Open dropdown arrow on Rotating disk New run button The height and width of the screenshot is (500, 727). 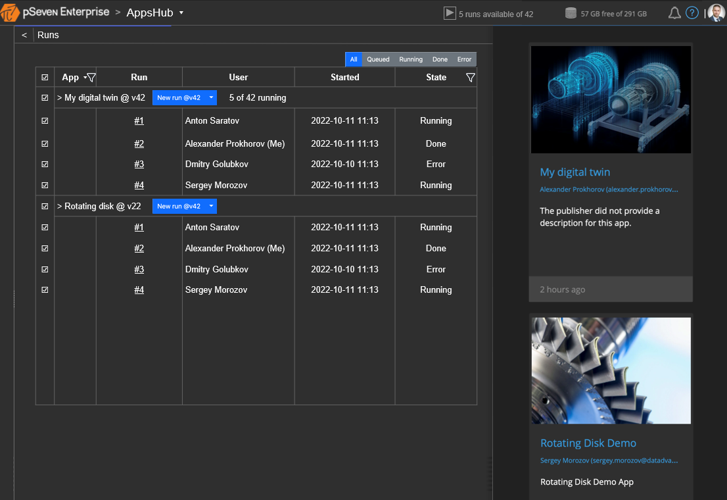tap(211, 206)
